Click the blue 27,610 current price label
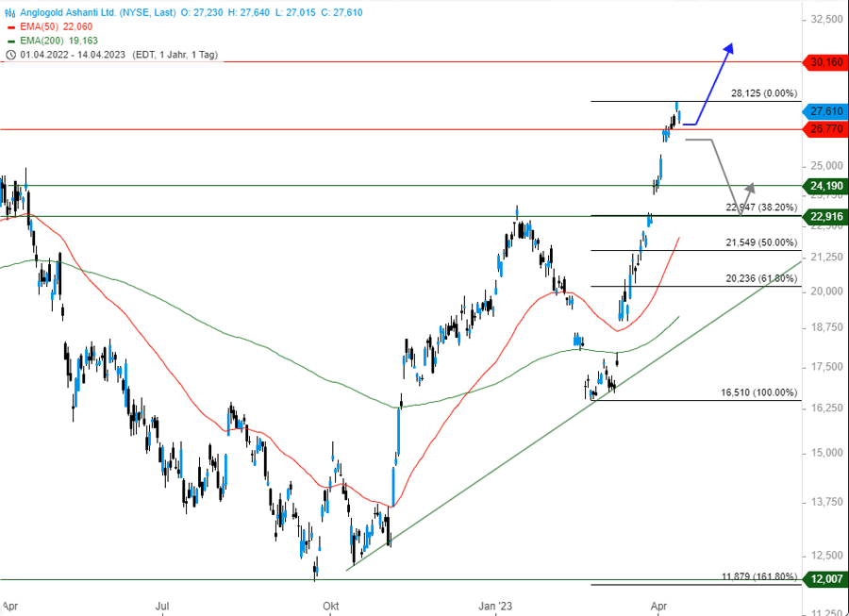Screen dimensions: 849x616 coord(826,111)
